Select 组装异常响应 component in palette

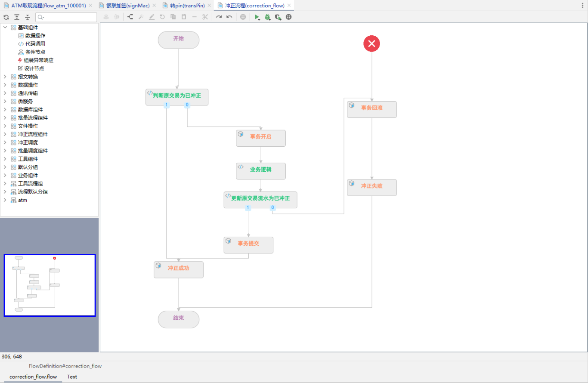coord(38,60)
